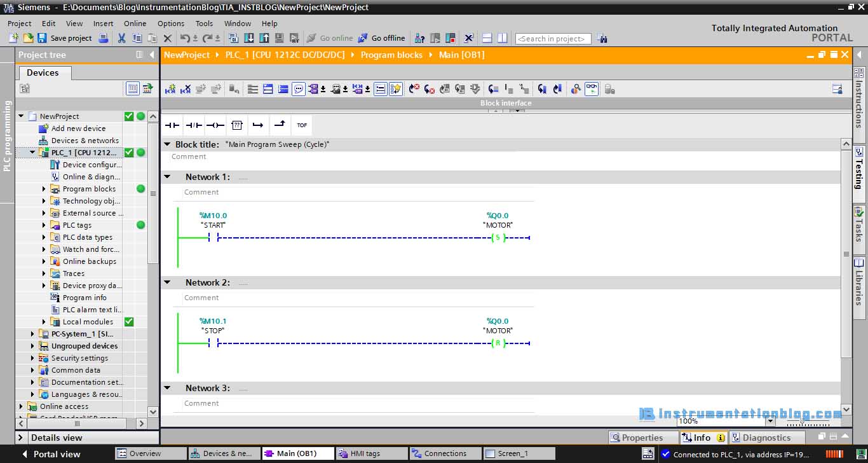Viewport: 868px width, 463px height.
Task: Click the Download to device icon
Action: point(248,38)
